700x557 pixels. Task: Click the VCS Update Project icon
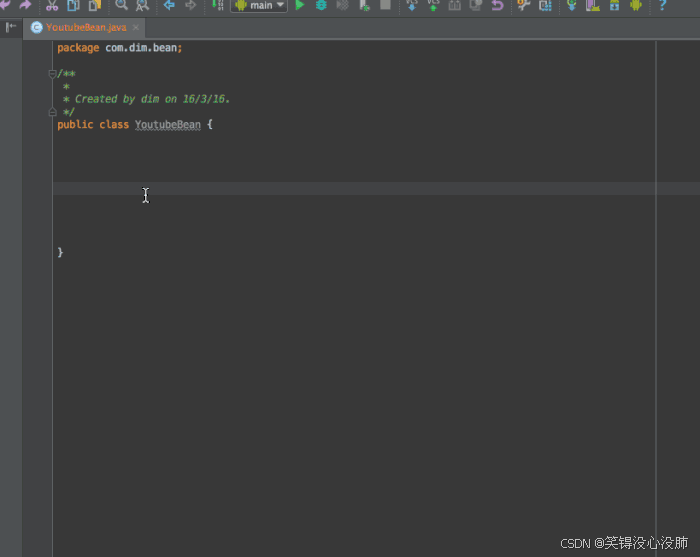(x=412, y=5)
